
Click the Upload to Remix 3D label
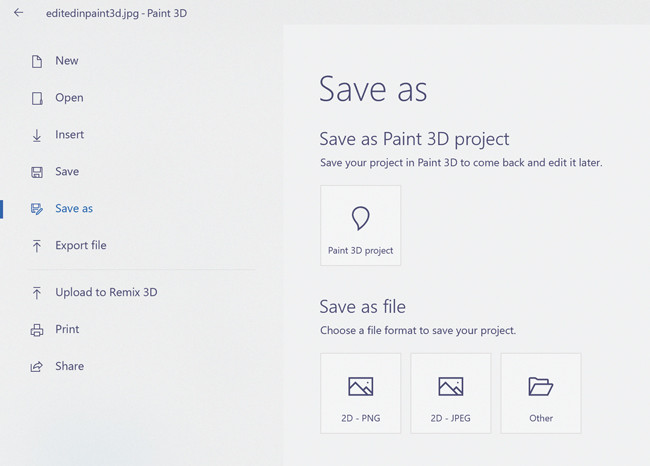pyautogui.click(x=106, y=293)
